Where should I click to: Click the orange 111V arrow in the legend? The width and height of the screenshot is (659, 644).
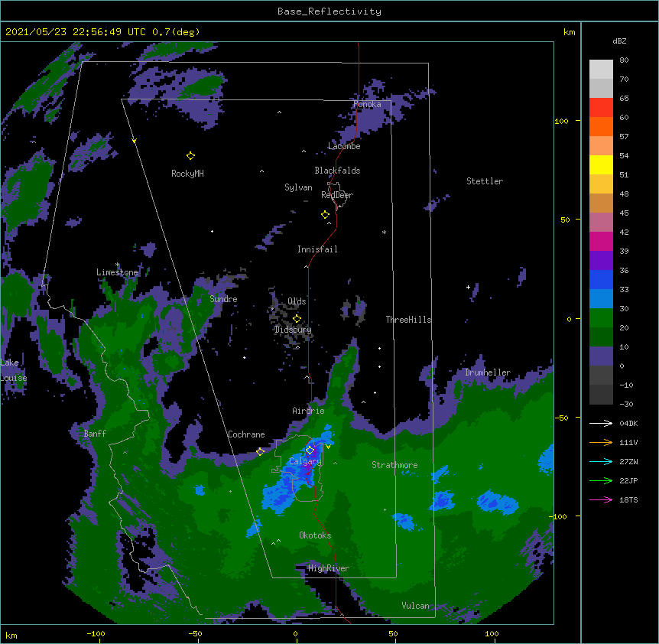[x=601, y=442]
